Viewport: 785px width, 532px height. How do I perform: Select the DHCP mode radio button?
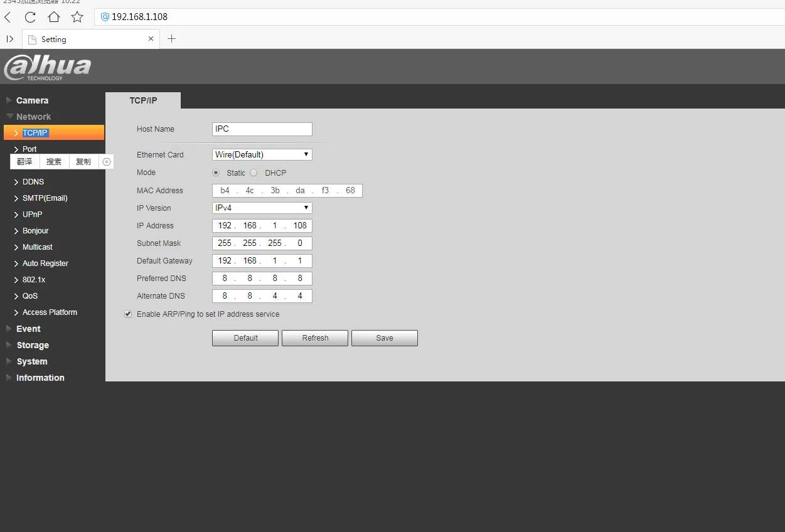click(x=254, y=173)
